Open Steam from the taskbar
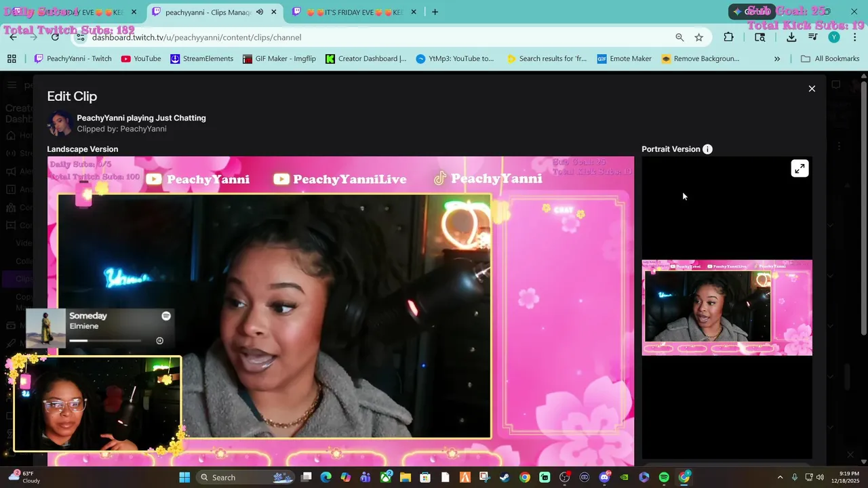This screenshot has height=488, width=868. click(505, 477)
